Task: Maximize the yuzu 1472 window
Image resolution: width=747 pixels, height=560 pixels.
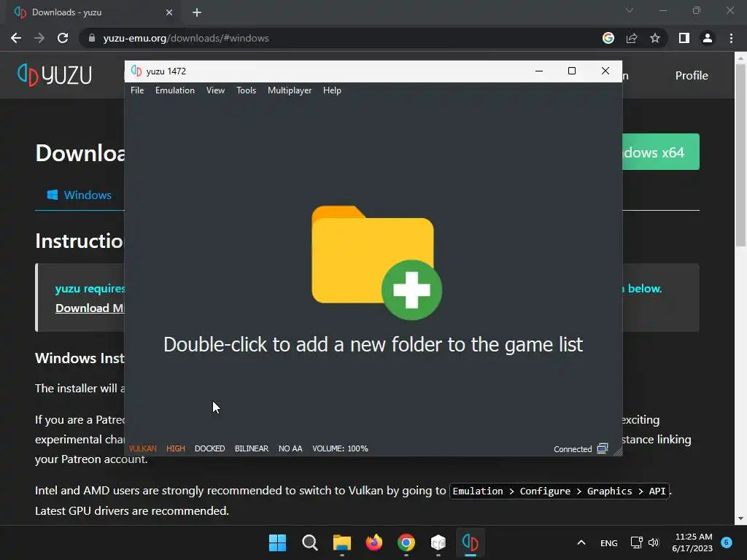Action: (x=572, y=71)
